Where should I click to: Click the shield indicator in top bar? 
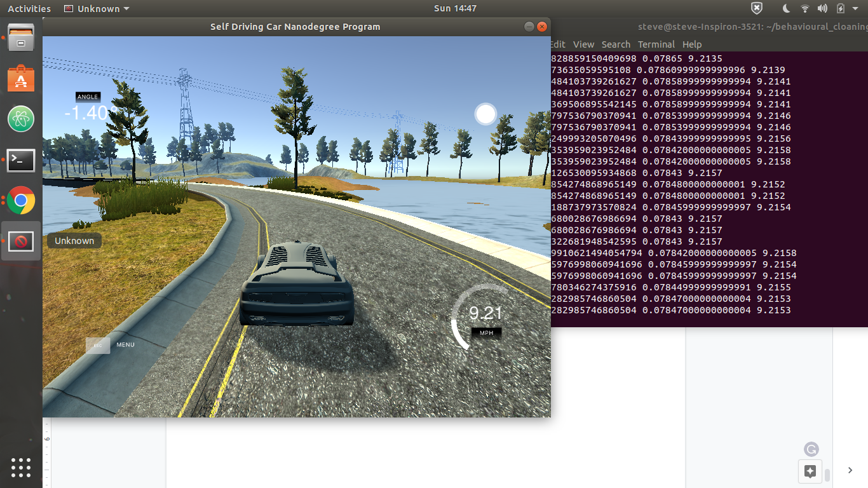click(756, 8)
